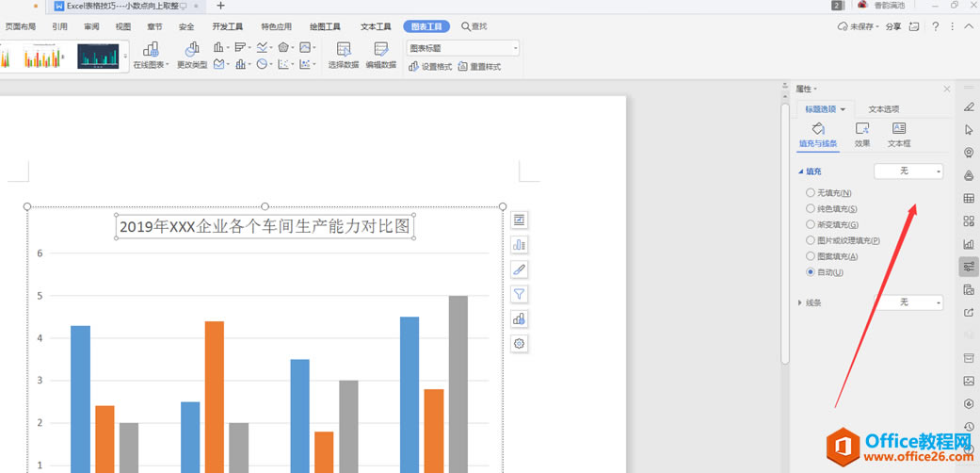Image resolution: width=980 pixels, height=473 pixels.
Task: Collapse the ribbon with chevron arrow
Action: [x=969, y=26]
